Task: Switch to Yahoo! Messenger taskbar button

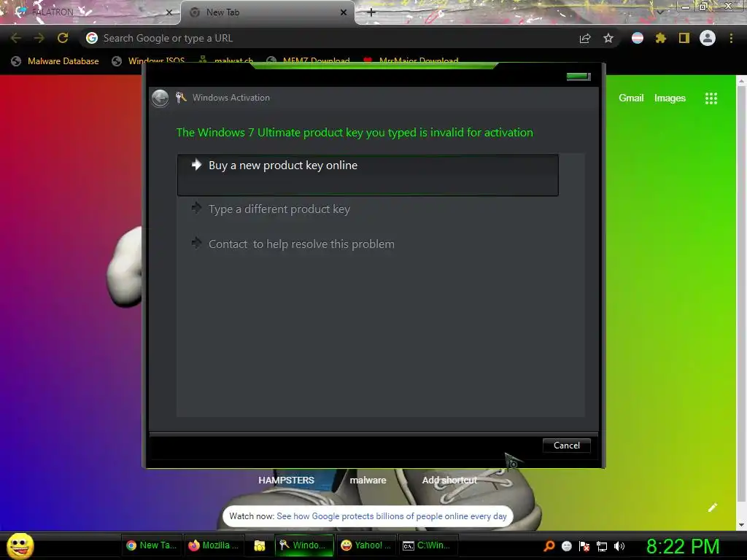Action: pos(366,545)
